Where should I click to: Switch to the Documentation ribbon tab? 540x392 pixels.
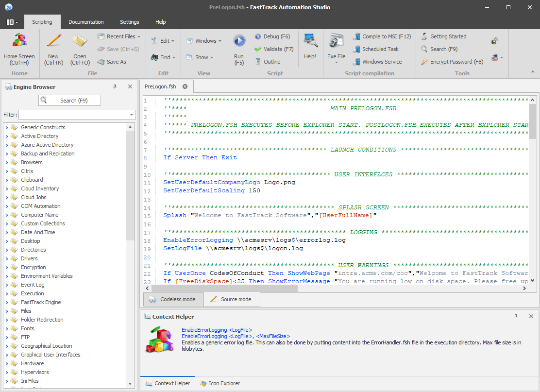86,22
